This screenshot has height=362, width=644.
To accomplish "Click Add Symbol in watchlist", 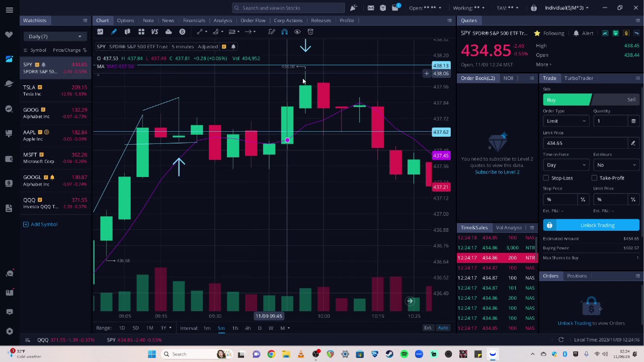I will pyautogui.click(x=40, y=224).
